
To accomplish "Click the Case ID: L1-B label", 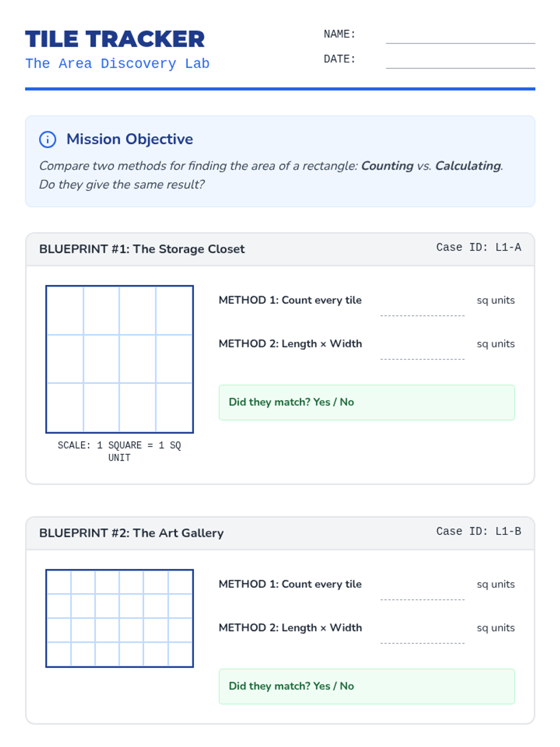I will [x=478, y=531].
